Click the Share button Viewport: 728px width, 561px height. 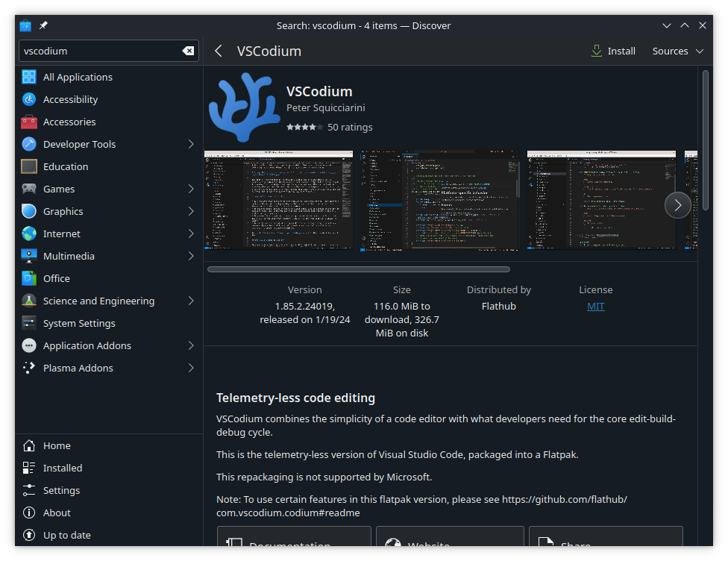click(606, 536)
